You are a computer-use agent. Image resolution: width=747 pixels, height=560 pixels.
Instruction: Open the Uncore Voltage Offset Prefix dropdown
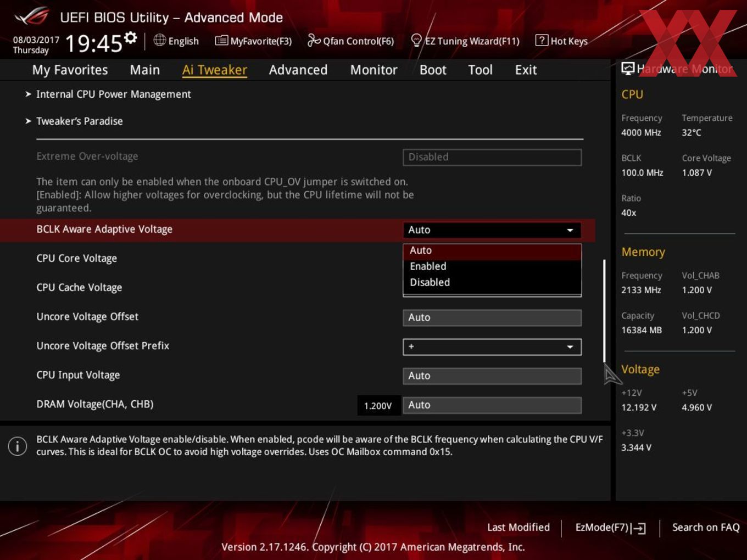pyautogui.click(x=492, y=346)
